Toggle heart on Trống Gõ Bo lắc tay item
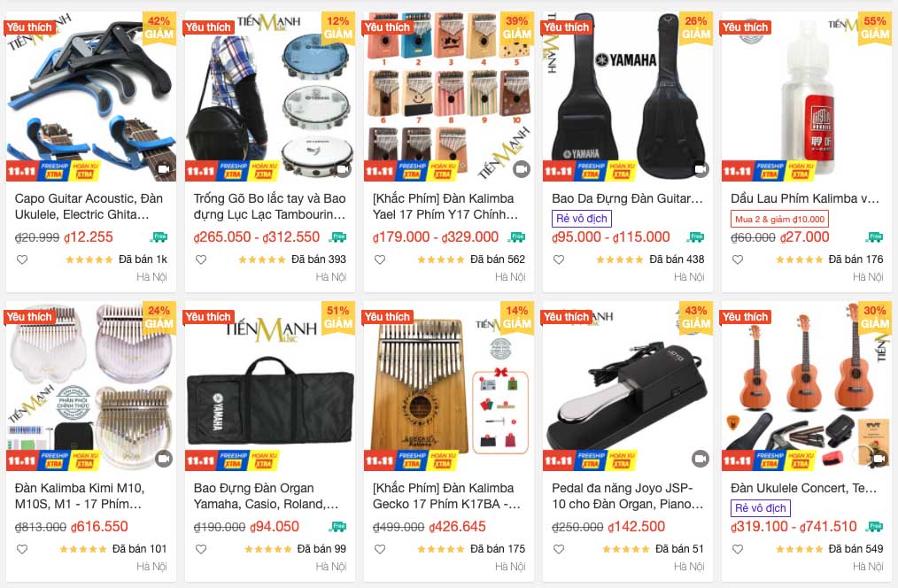Screen dimensions: 898x588 (201, 259)
